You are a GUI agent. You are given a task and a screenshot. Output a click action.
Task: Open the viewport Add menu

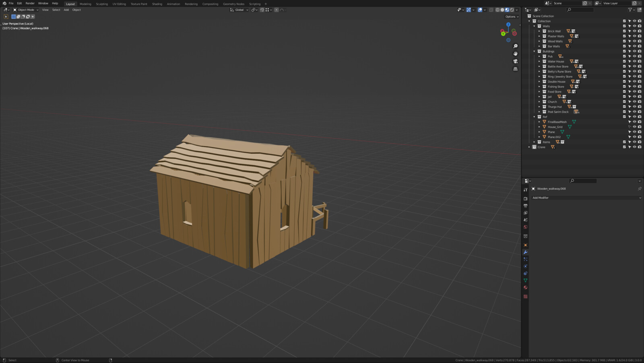66,10
